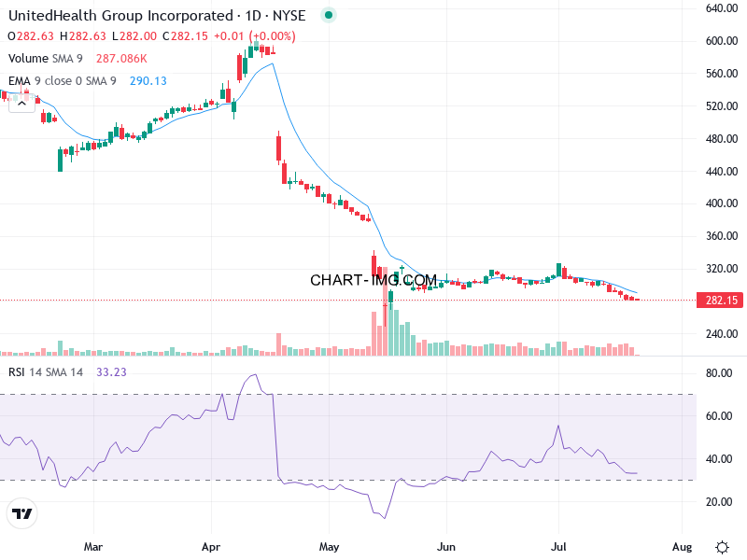747x560 pixels.
Task: Click the change value +0.01 (+0.00%)
Action: click(255, 36)
